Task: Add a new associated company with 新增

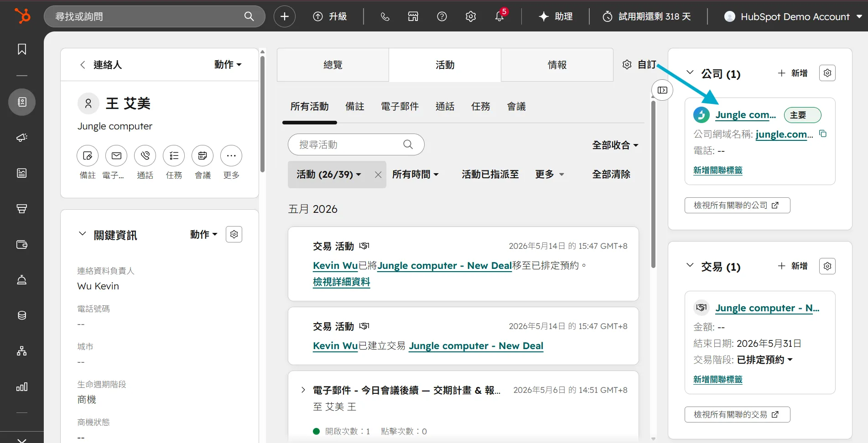Action: pos(793,73)
